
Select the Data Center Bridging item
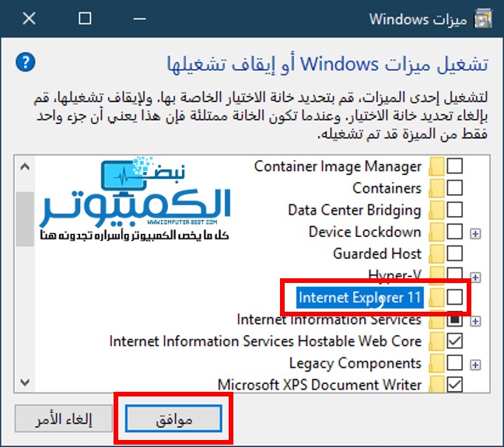354,210
